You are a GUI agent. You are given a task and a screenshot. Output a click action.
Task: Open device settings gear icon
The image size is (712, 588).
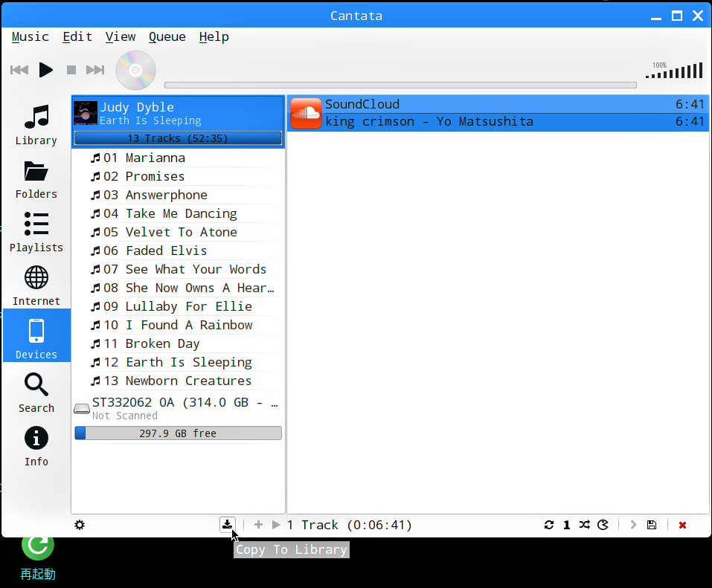[x=80, y=525]
